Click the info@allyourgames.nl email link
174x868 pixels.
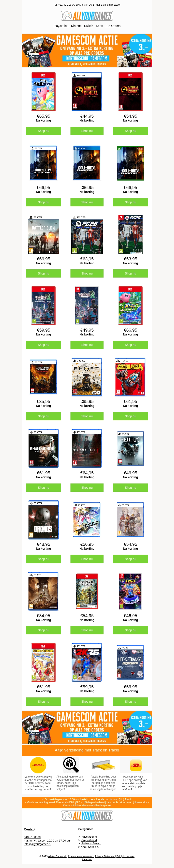coord(37,844)
